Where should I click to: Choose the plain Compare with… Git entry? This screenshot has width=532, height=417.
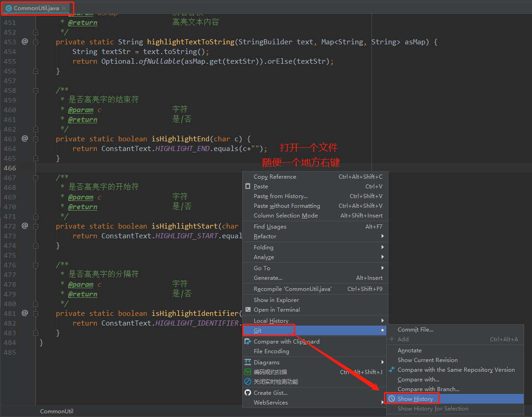(455, 379)
